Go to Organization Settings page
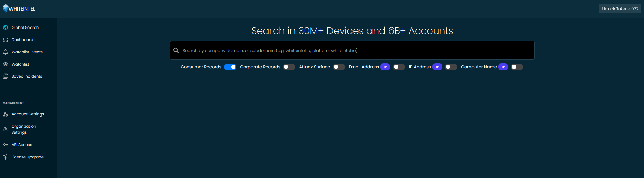The height and width of the screenshot is (178, 644). [x=24, y=129]
